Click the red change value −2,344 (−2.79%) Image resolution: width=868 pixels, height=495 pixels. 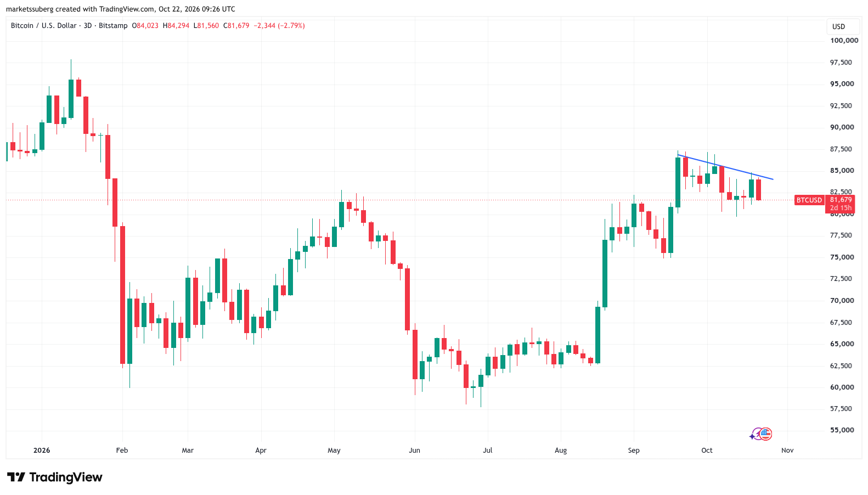(279, 26)
